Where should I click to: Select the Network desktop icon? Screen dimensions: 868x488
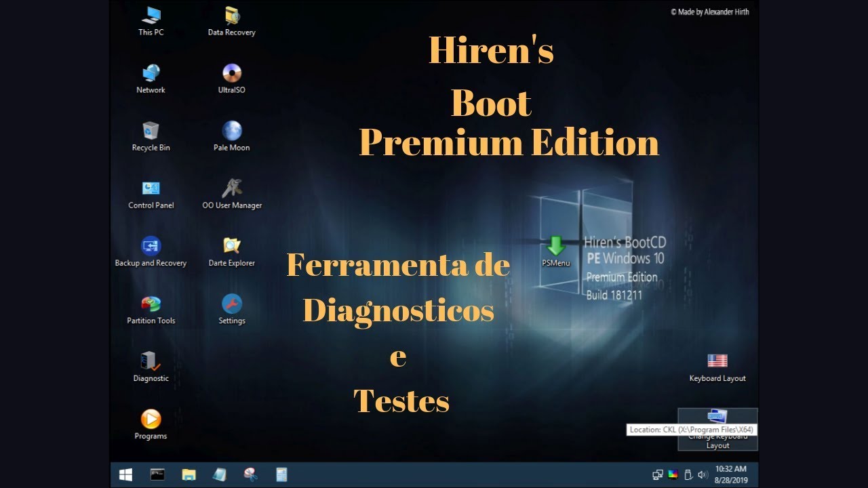(151, 79)
